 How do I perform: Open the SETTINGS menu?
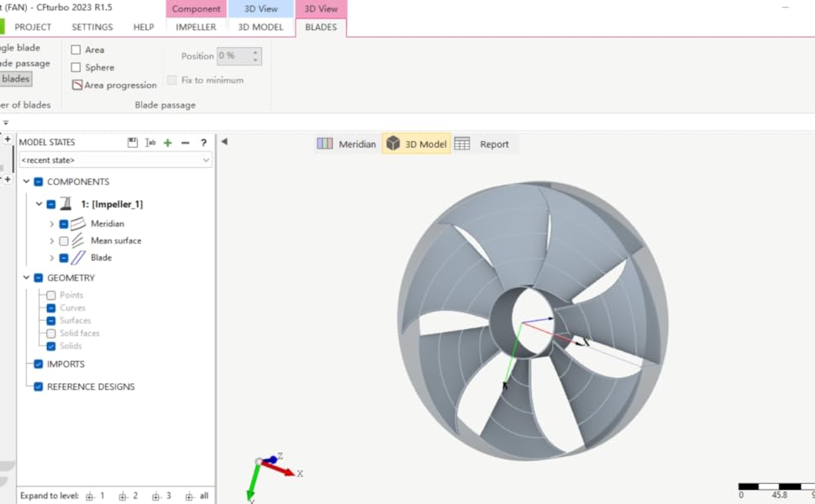[x=92, y=27]
